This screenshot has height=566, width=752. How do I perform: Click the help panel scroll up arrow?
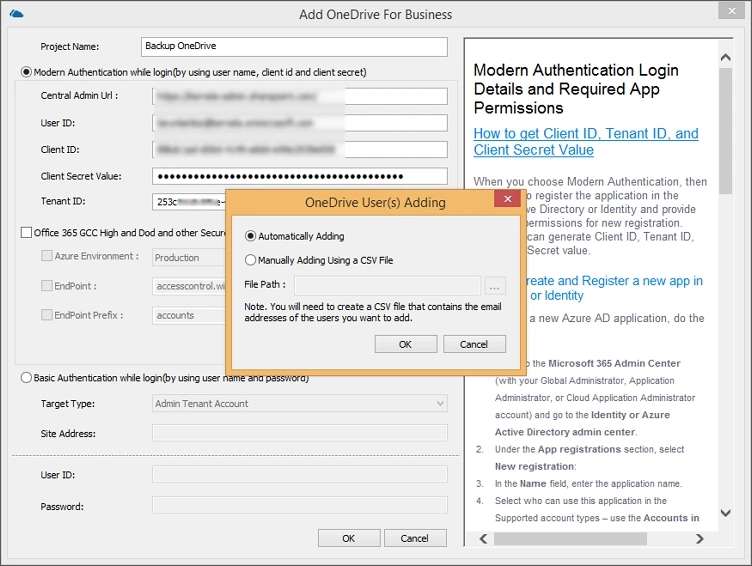point(726,58)
